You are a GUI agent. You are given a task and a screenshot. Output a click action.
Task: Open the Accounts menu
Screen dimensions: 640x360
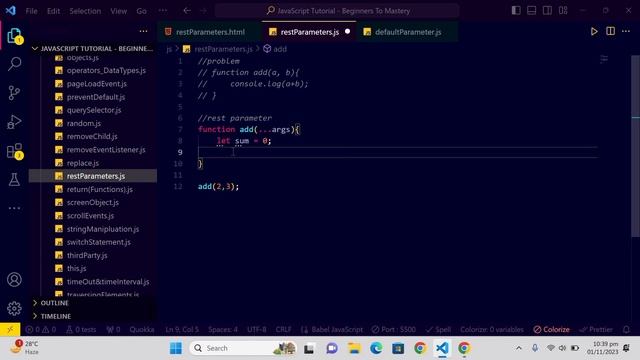pos(14,280)
